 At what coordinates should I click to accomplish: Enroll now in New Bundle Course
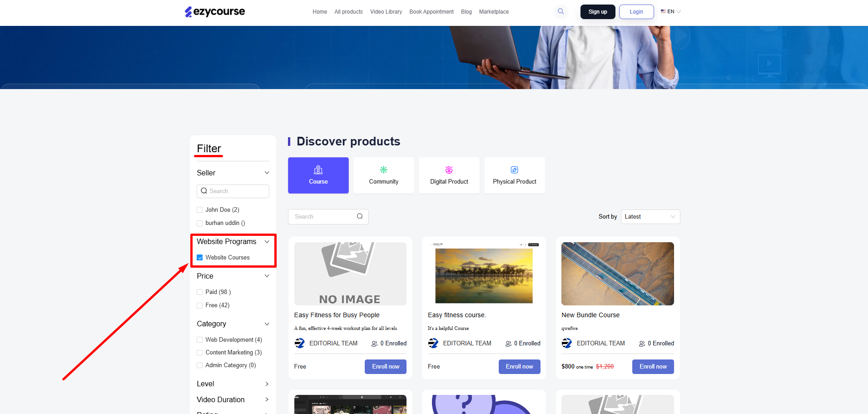[653, 367]
